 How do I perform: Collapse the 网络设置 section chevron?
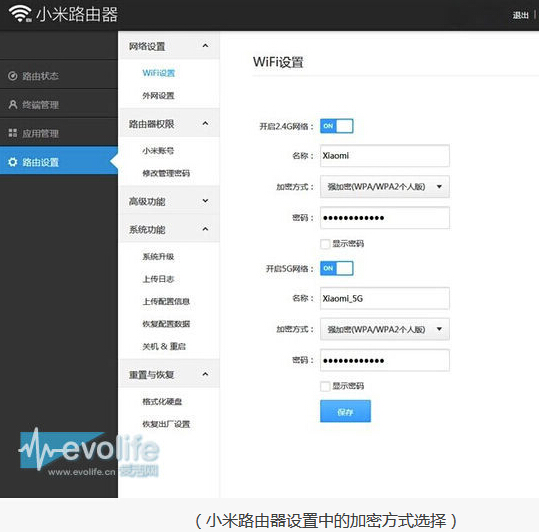click(205, 46)
